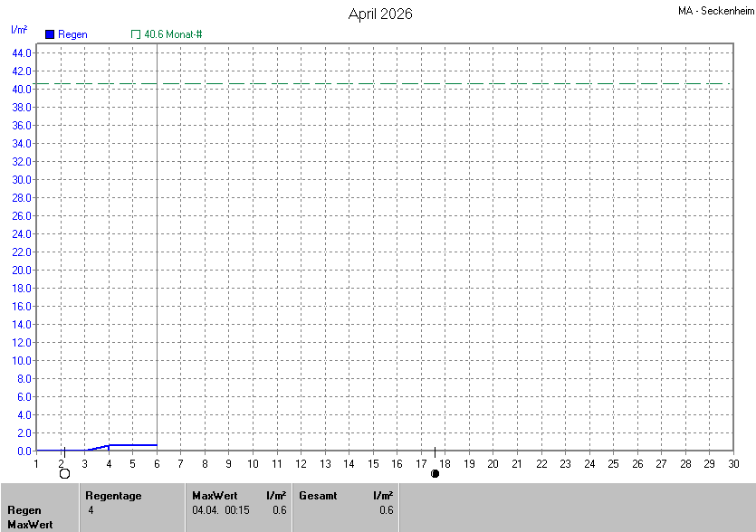756x532 pixels.
Task: Select day 15 on the x-axis
Action: [373, 464]
